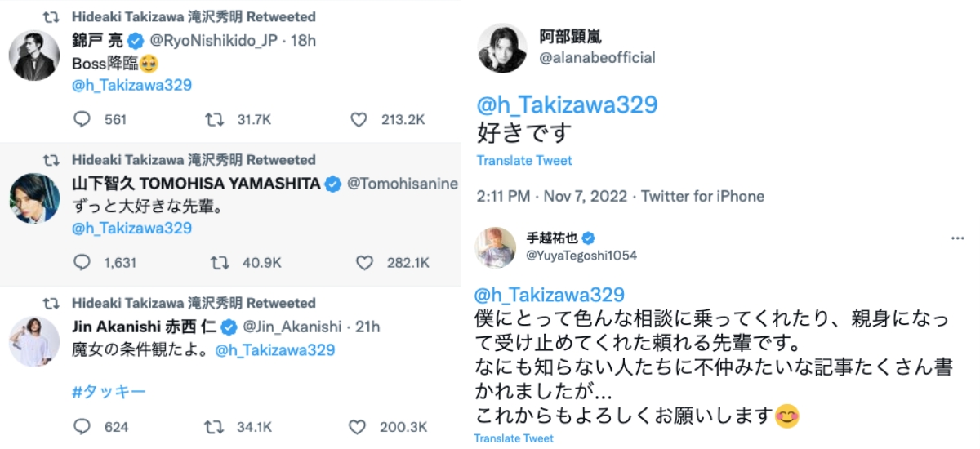980x449 pixels.
Task: Open the @h_Takizawa329 mention in the 阿部顕嵐 tweet
Action: 567,104
